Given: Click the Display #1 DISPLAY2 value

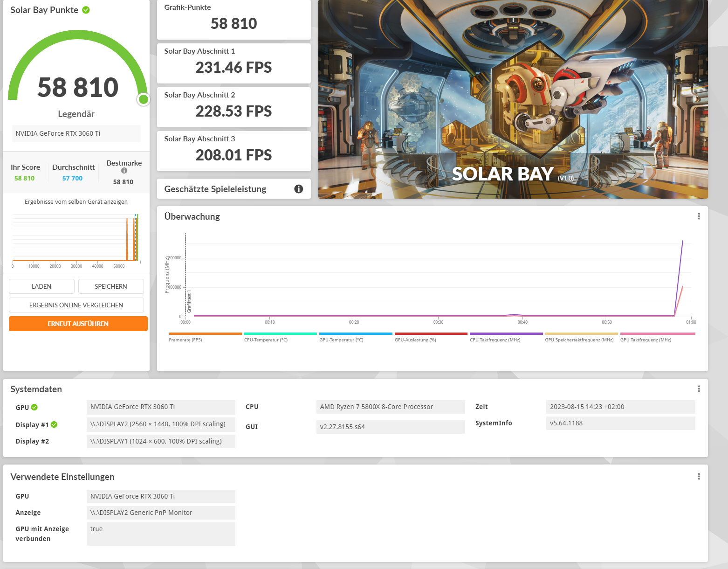Looking at the screenshot, I should (x=161, y=424).
